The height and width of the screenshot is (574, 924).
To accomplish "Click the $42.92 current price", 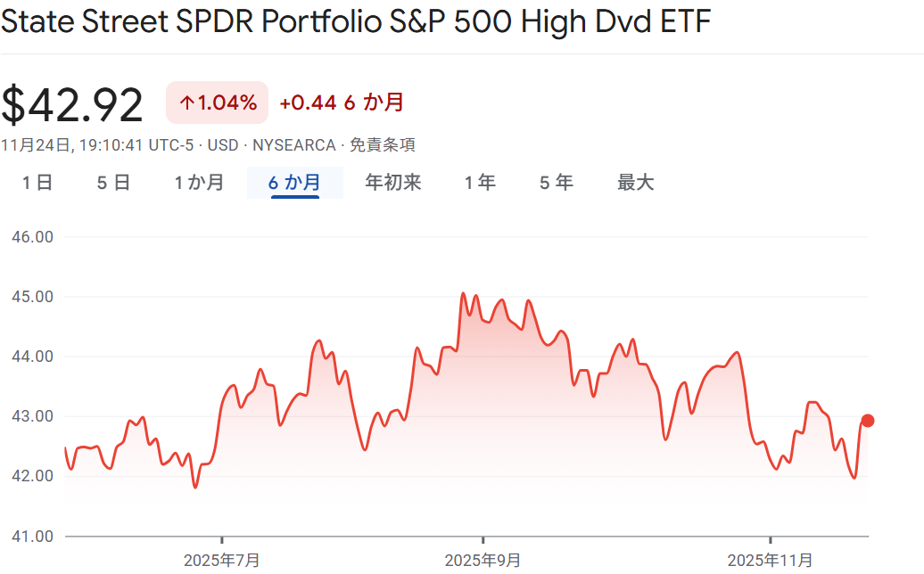I will (72, 105).
